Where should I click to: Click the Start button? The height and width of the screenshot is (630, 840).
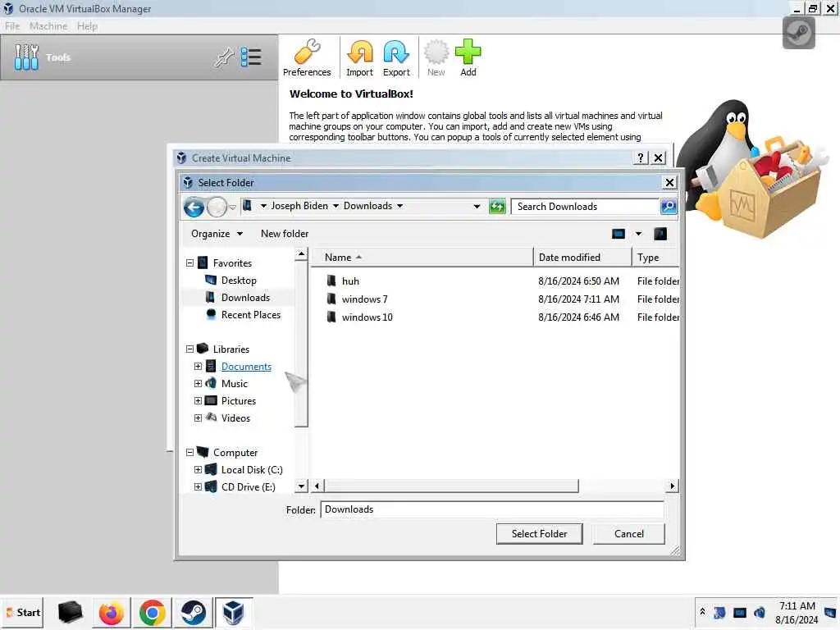pos(22,612)
